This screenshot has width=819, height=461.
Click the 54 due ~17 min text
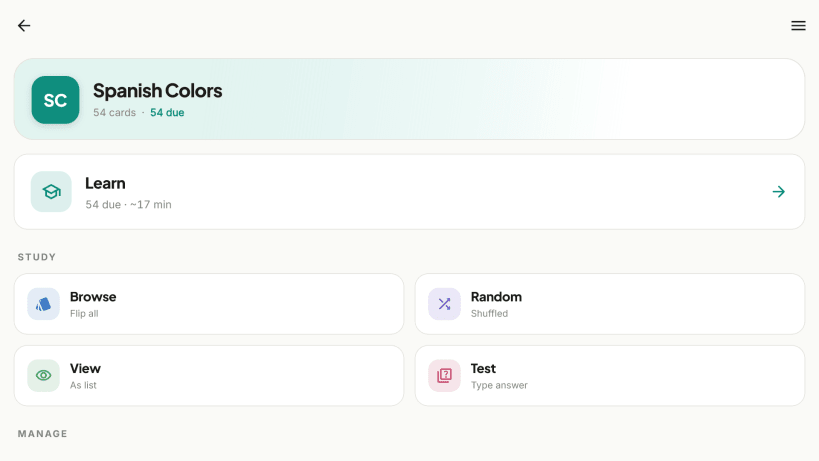128,205
